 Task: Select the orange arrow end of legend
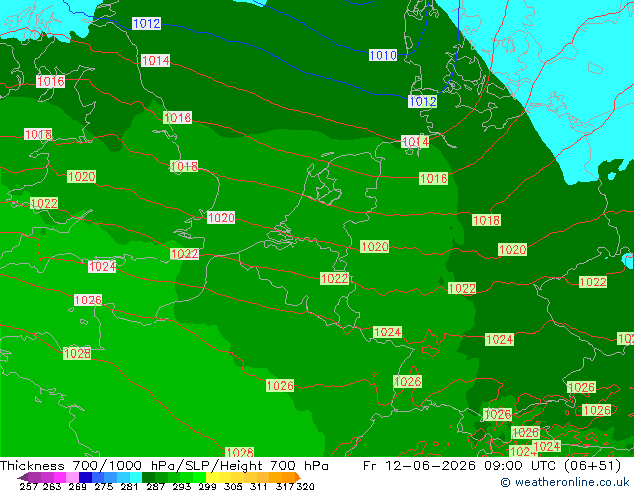click(298, 477)
